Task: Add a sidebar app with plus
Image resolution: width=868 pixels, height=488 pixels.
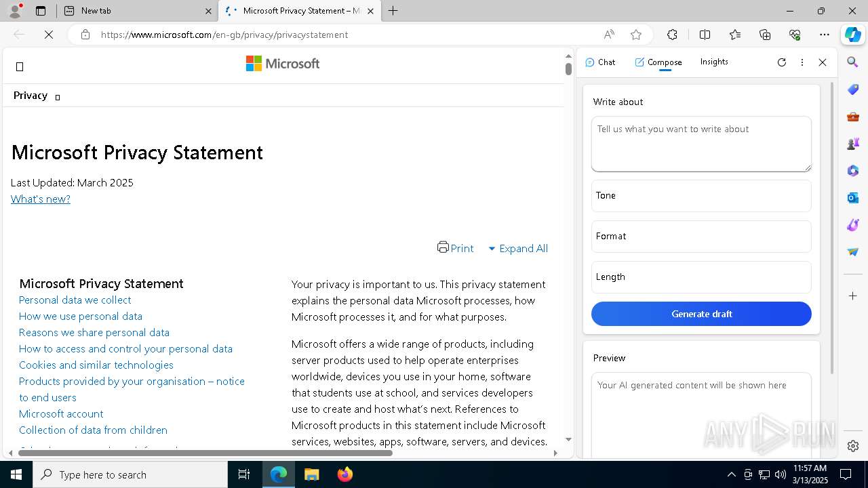Action: [x=853, y=296]
